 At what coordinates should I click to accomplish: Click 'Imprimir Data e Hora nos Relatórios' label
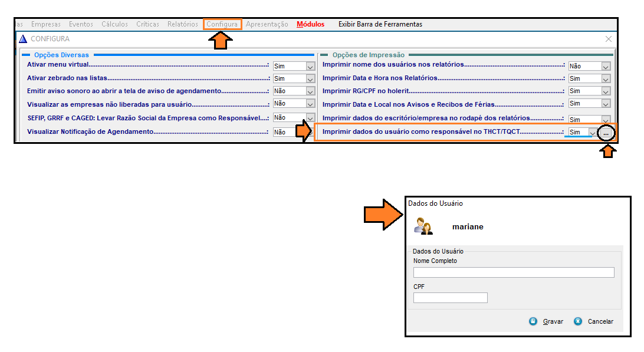click(x=380, y=78)
